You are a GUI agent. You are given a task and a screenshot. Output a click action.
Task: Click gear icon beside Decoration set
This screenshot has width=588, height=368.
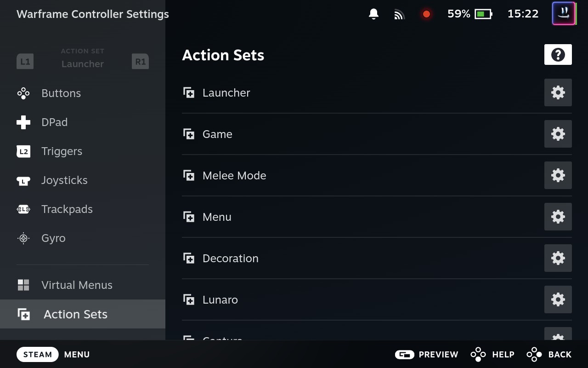tap(558, 258)
